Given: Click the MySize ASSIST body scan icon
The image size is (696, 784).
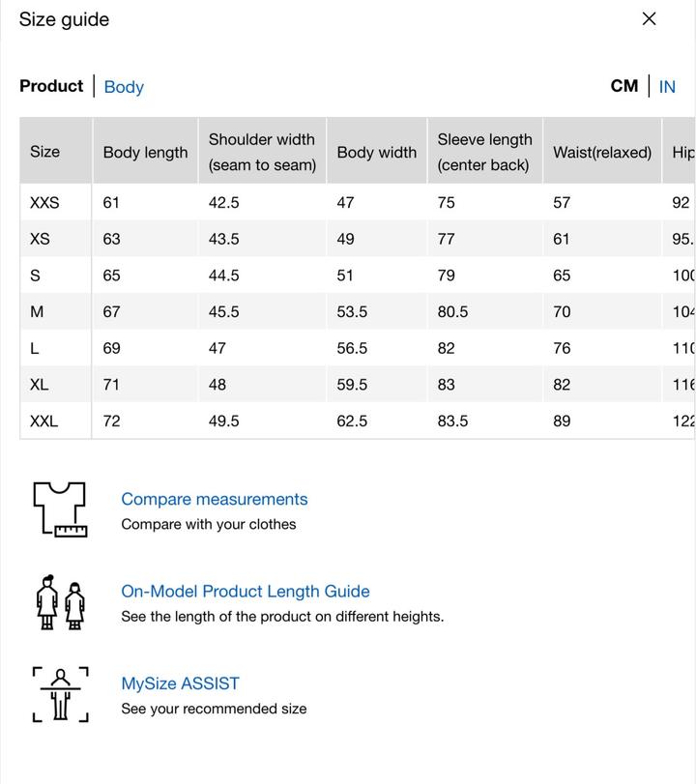Looking at the screenshot, I should (x=60, y=694).
